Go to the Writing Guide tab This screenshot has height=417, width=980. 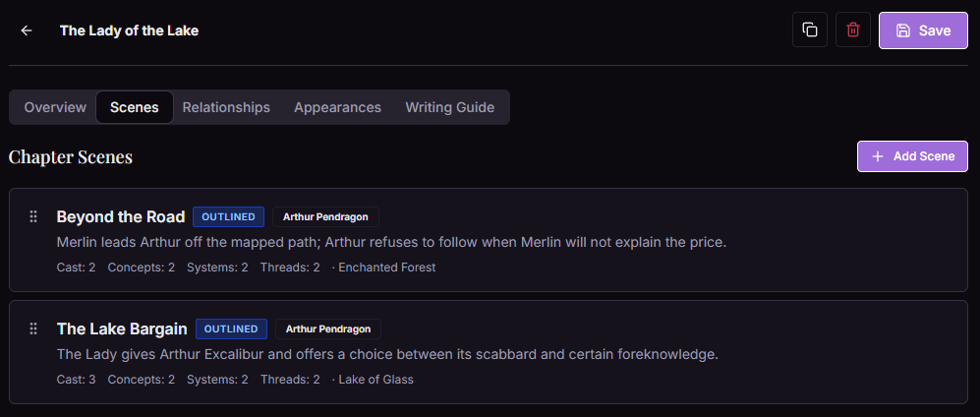point(450,107)
